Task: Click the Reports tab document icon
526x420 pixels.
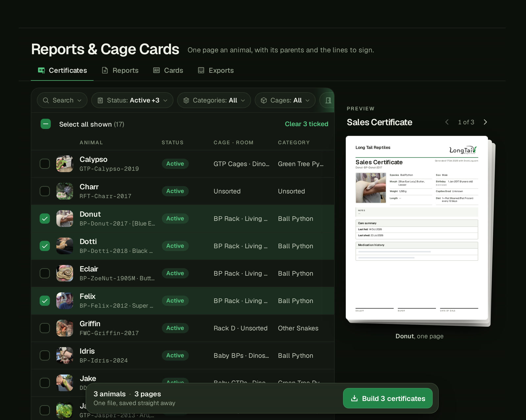Action: (105, 71)
